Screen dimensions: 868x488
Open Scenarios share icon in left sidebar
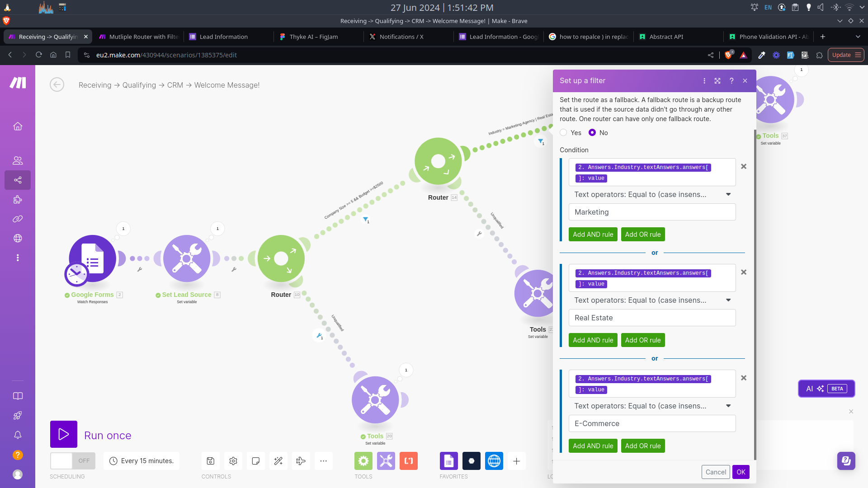tap(18, 180)
